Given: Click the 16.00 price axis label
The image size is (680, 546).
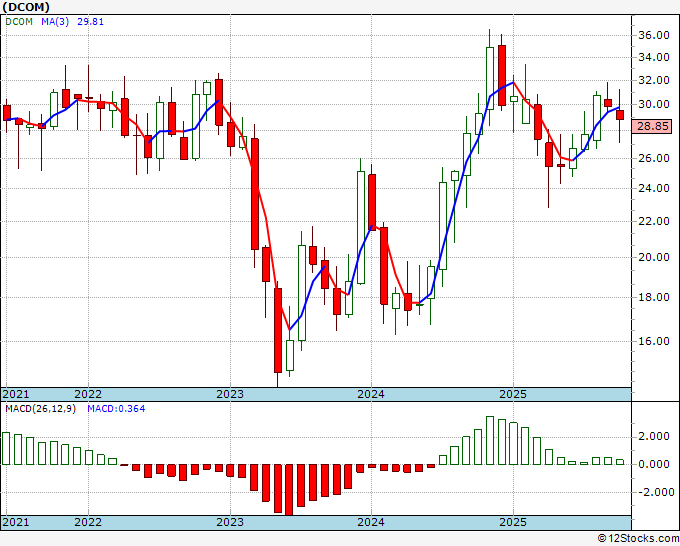Looking at the screenshot, I should 654,341.
